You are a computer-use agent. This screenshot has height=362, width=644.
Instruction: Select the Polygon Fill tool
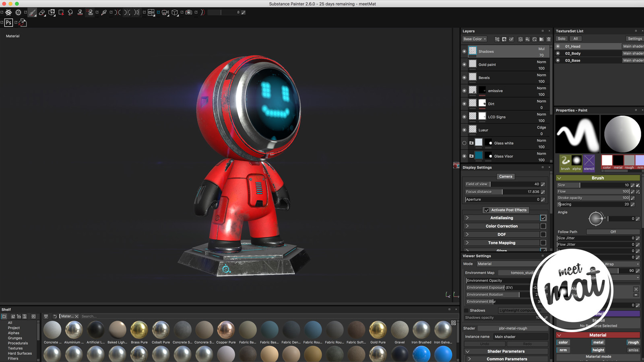coord(61,12)
